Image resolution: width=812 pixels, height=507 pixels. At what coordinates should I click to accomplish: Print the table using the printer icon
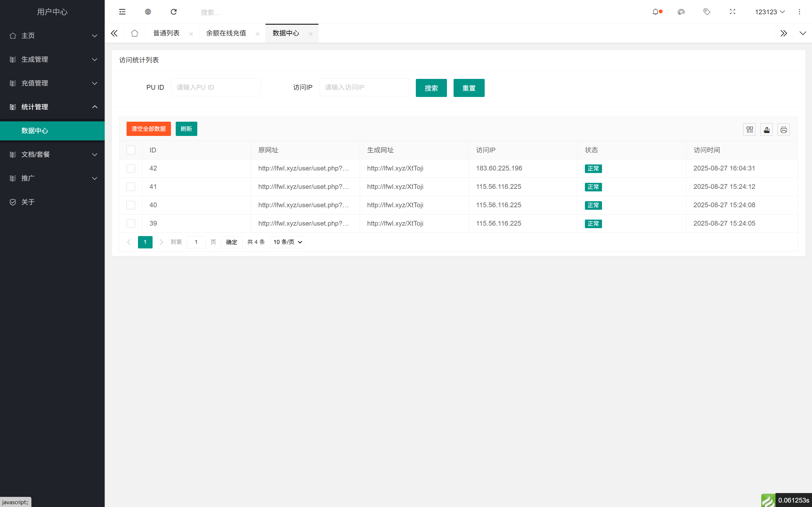(783, 129)
